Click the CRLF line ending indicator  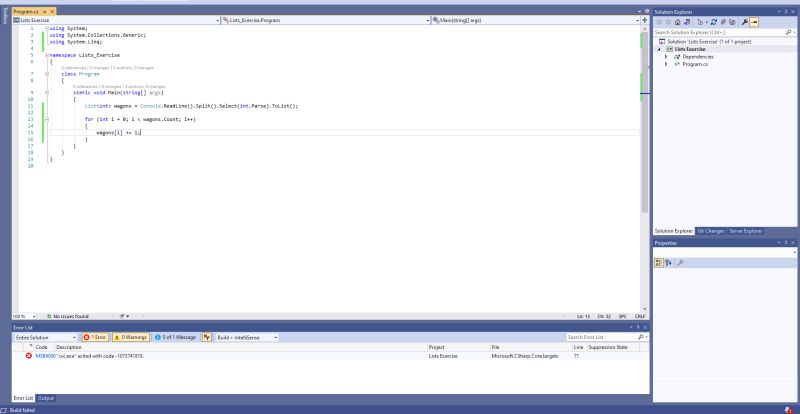(x=640, y=316)
